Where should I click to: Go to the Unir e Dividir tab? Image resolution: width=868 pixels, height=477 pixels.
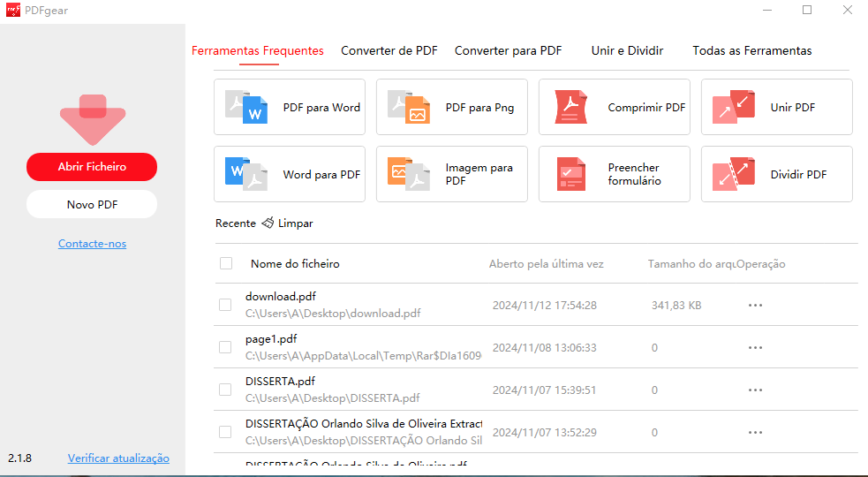(627, 50)
